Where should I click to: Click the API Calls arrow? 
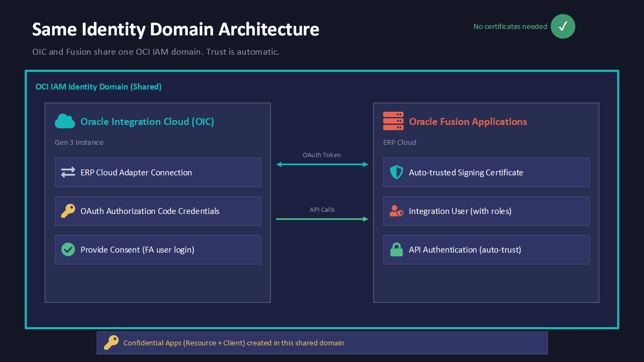322,219
